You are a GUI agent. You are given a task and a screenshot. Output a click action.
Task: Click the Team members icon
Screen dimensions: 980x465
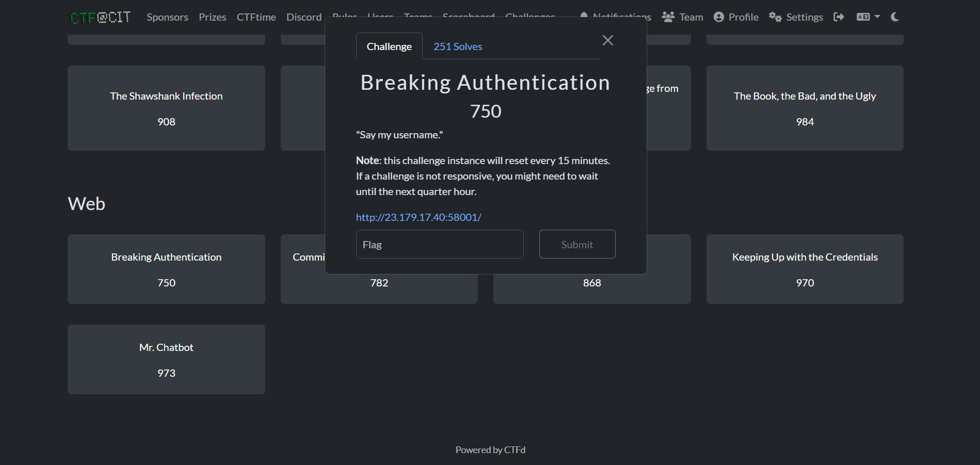coord(668,16)
